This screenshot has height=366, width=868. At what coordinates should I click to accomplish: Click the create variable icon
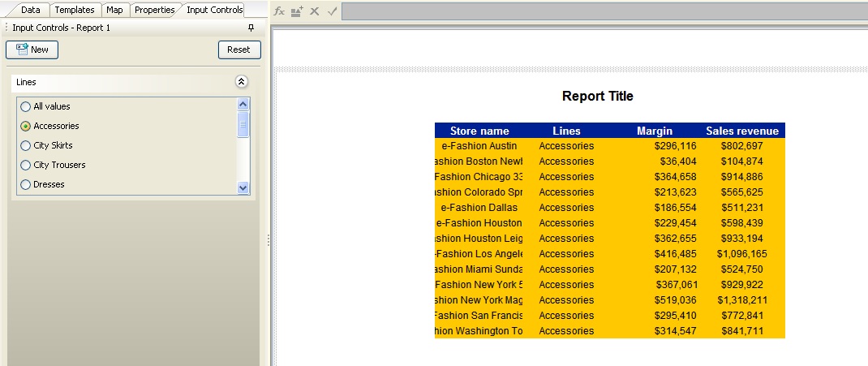(297, 11)
